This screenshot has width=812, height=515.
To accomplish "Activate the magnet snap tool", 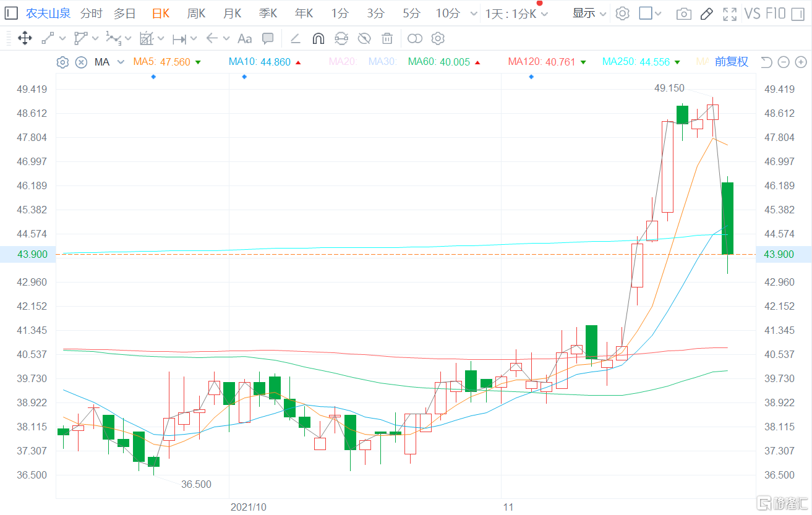I will pyautogui.click(x=318, y=39).
